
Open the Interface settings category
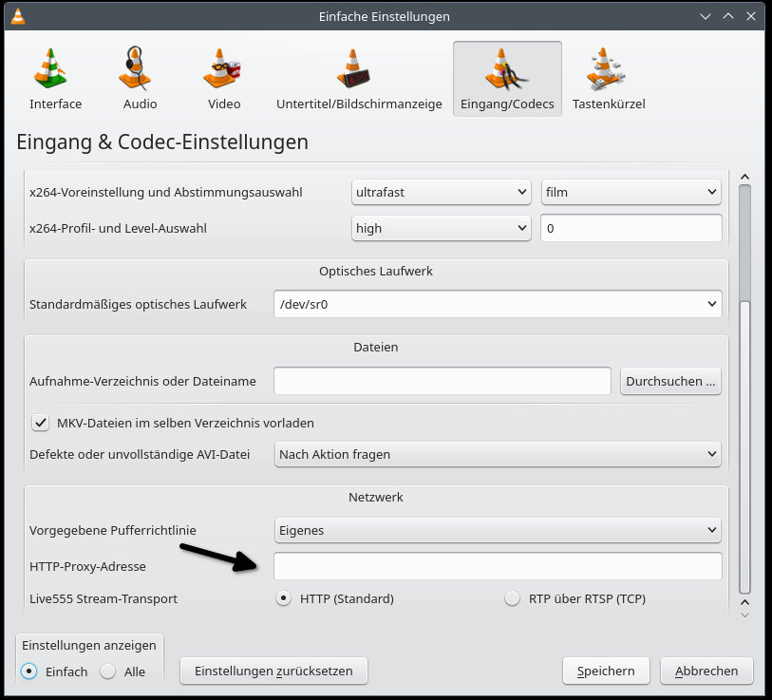click(55, 79)
